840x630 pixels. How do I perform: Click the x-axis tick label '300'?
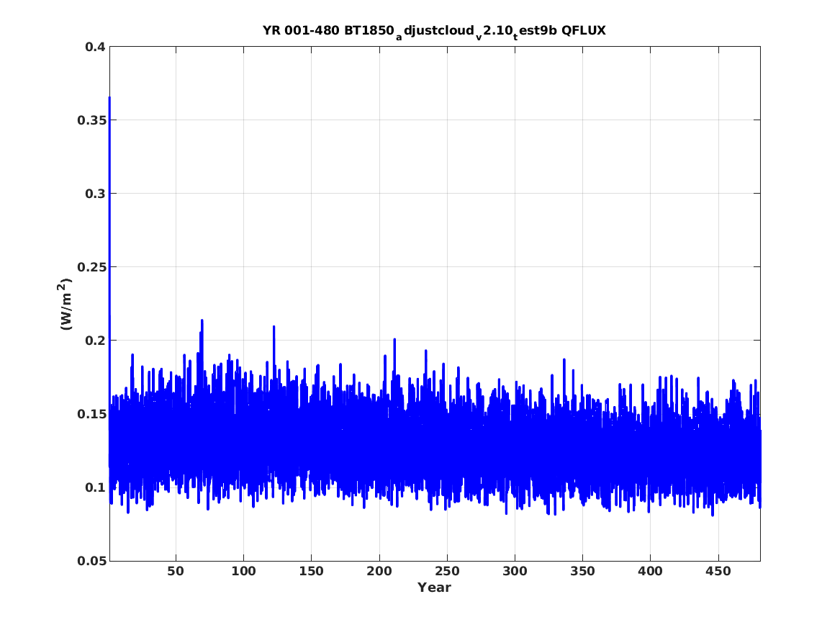pos(515,572)
